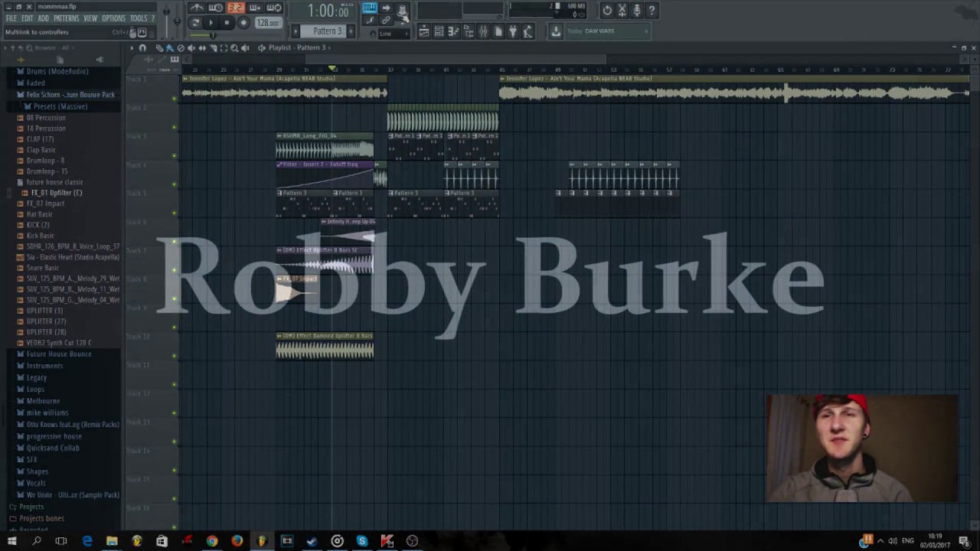Select the Draw pencil tool in playlist

pos(159,47)
